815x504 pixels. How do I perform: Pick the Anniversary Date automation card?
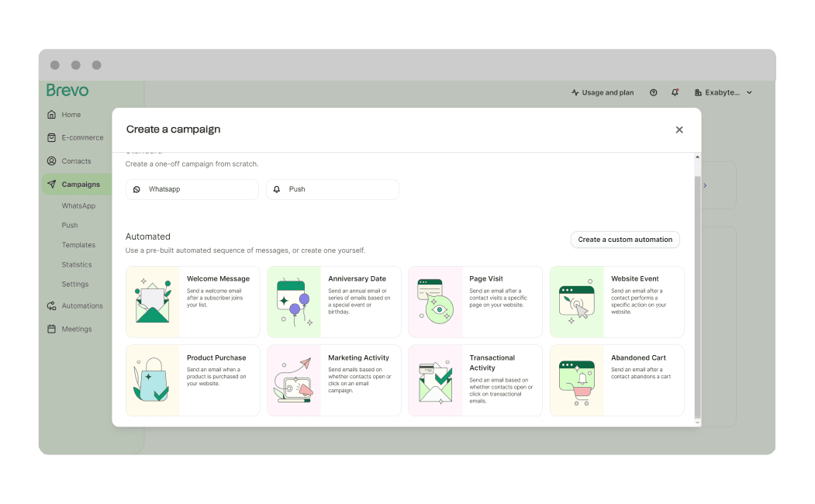click(x=333, y=302)
